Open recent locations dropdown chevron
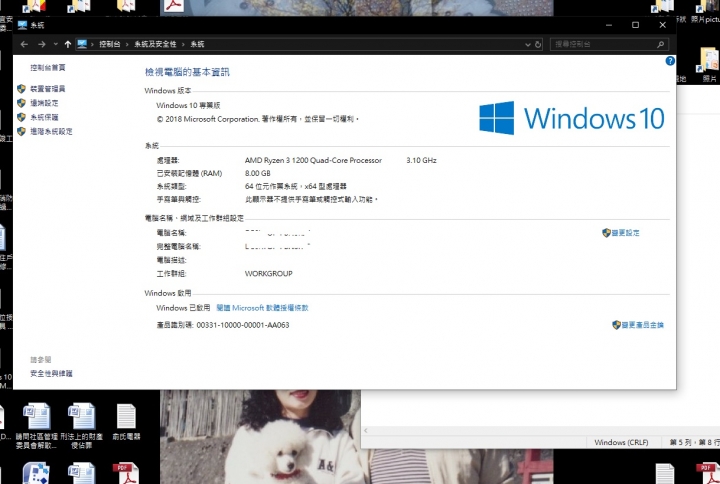This screenshot has width=720, height=484. (x=56, y=44)
